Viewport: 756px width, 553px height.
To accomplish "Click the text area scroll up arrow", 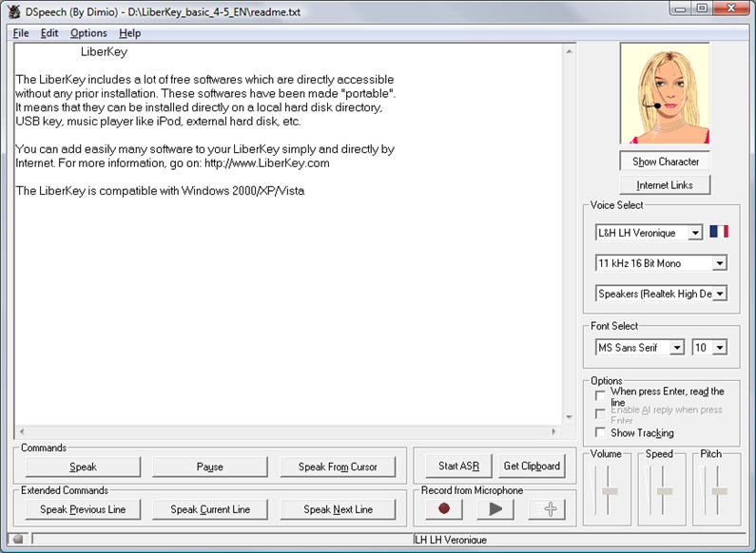I will click(x=569, y=50).
